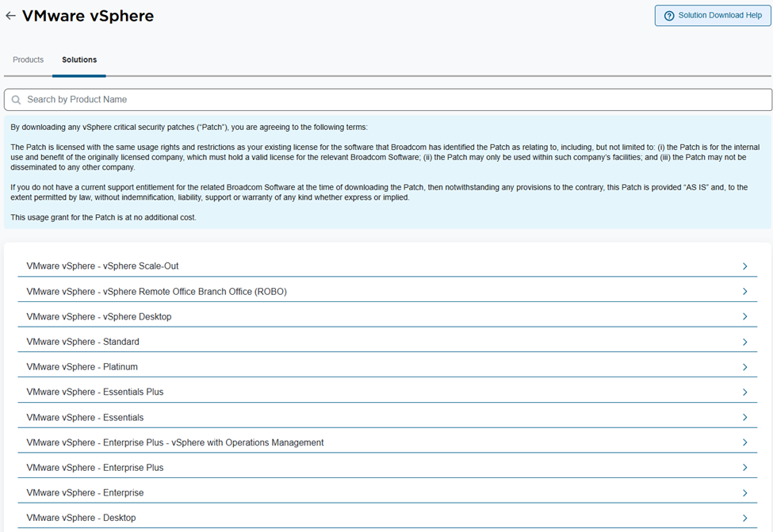Open VMware vSphere - Essentials solution
773x532 pixels.
[85, 418]
